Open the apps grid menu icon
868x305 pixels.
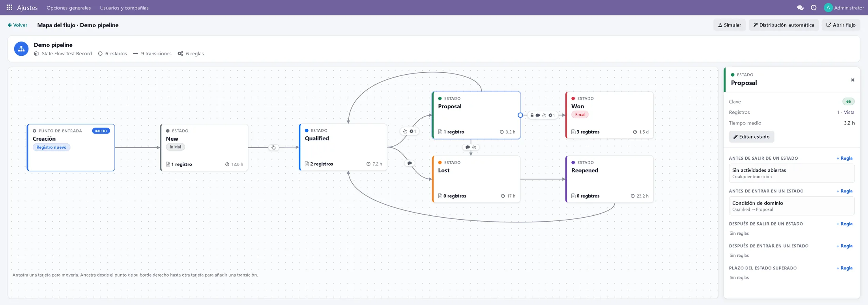(x=9, y=8)
